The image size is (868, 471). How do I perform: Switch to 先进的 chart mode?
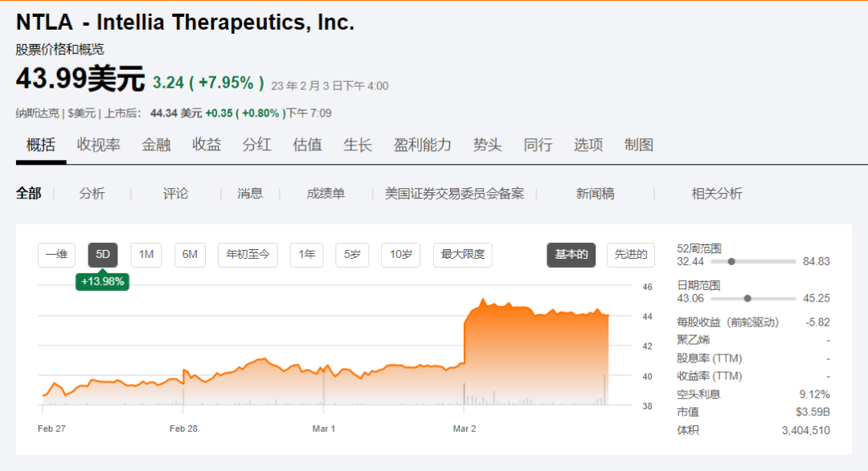pos(631,255)
